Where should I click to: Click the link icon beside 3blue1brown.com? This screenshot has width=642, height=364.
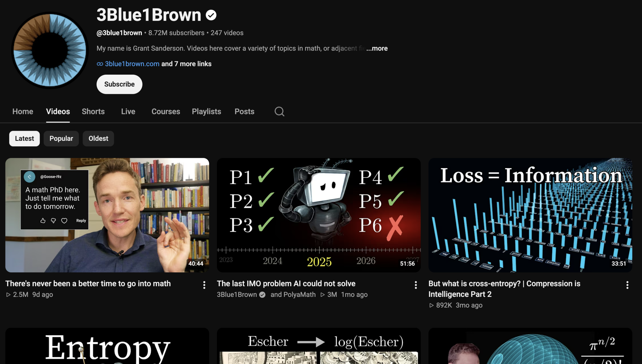100,64
